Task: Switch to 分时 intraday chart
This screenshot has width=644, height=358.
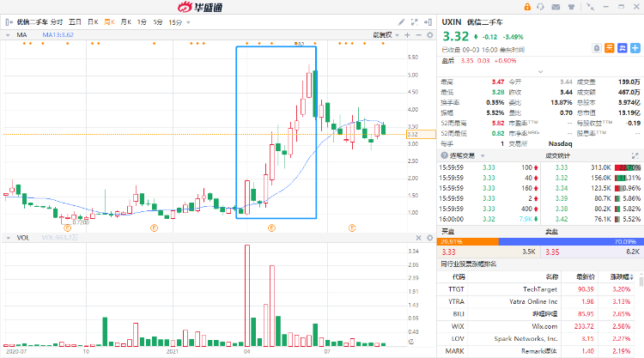Action: 57,22
